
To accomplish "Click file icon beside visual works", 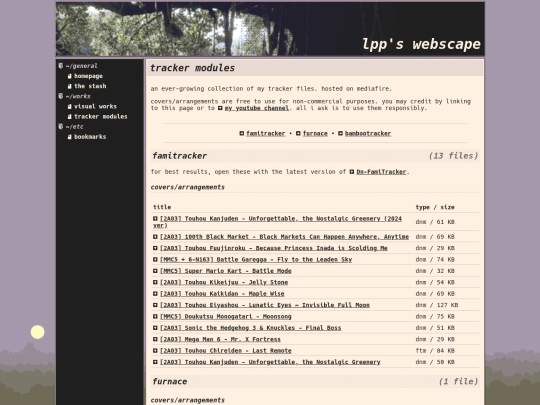I will click(70, 107).
